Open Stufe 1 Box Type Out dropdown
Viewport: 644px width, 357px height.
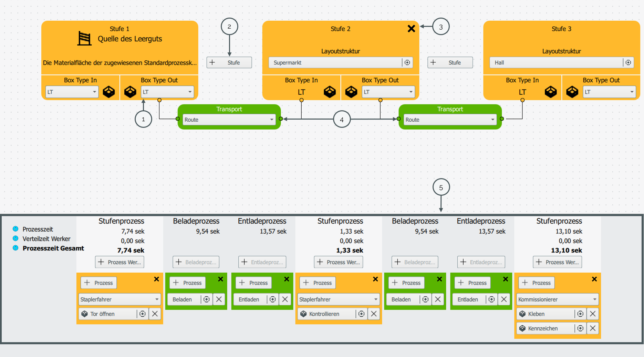point(167,92)
